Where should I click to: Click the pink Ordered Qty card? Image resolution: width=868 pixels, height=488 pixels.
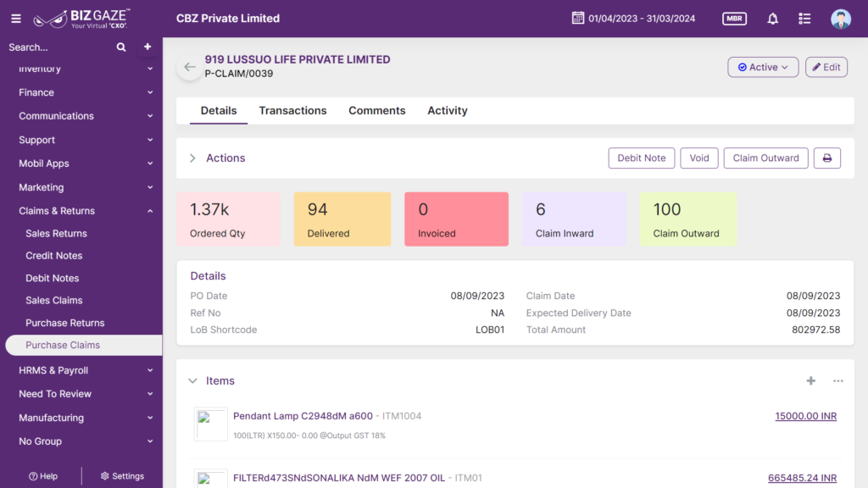coord(229,219)
